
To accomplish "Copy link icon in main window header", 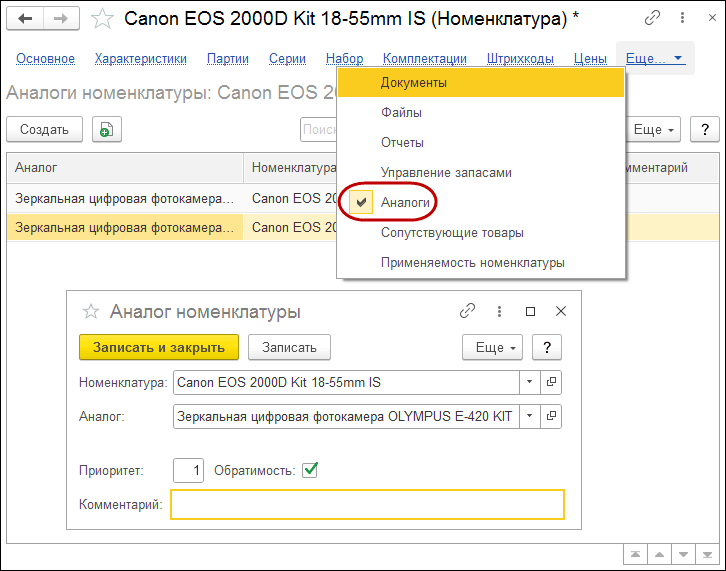I will click(652, 18).
